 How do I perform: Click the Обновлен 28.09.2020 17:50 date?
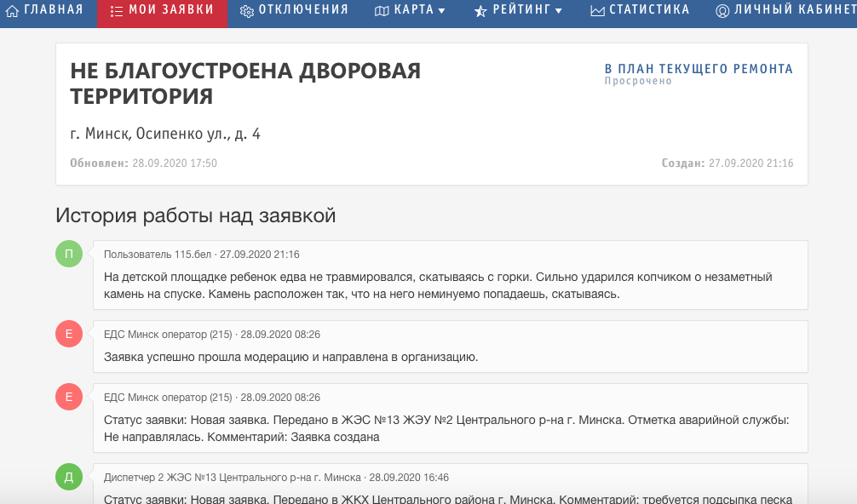click(143, 163)
